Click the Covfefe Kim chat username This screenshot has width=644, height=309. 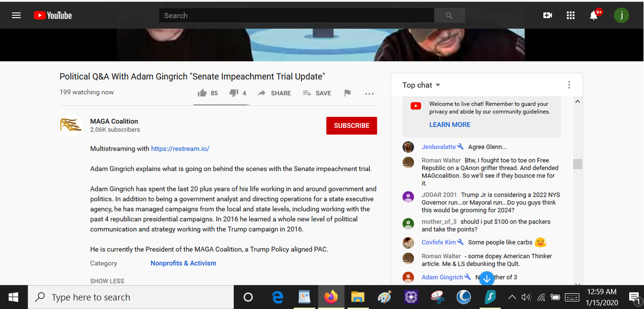[439, 243]
